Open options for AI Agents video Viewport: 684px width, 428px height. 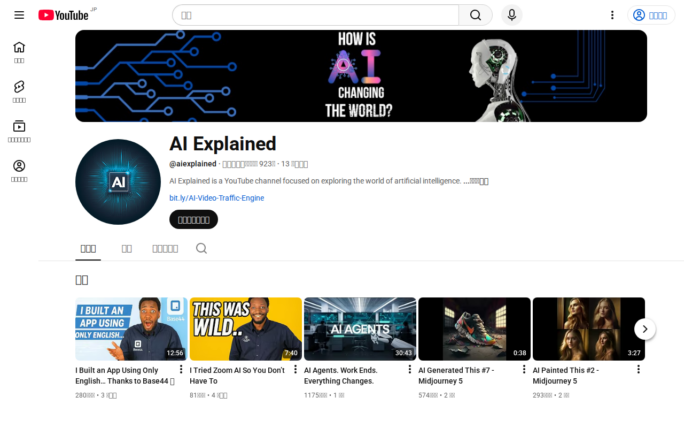point(410,369)
